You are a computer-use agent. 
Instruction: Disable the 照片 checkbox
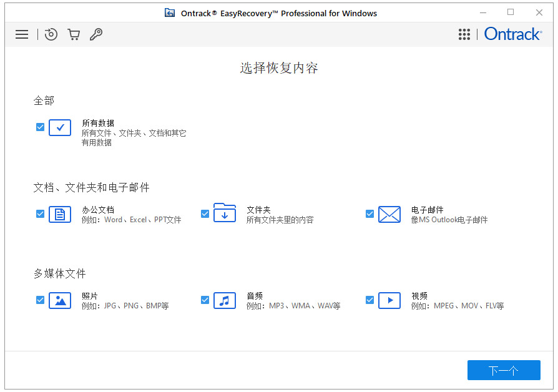tap(40, 300)
